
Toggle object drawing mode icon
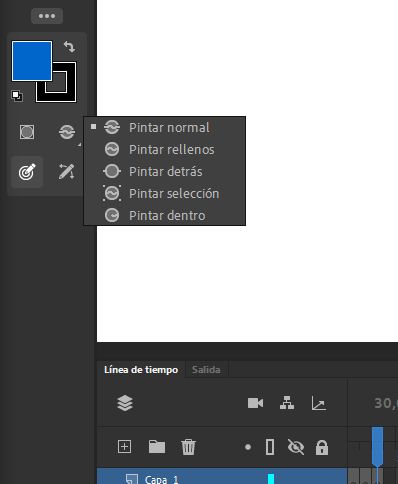[27, 132]
